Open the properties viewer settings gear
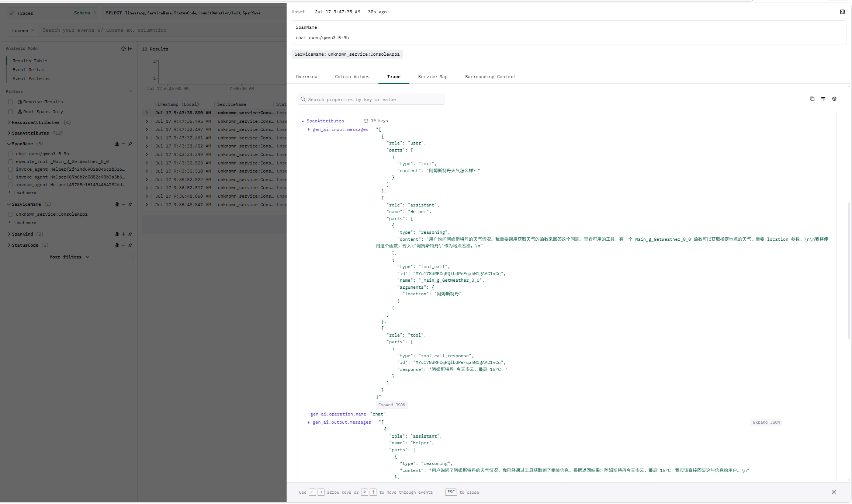This screenshot has width=852, height=504. click(x=834, y=99)
